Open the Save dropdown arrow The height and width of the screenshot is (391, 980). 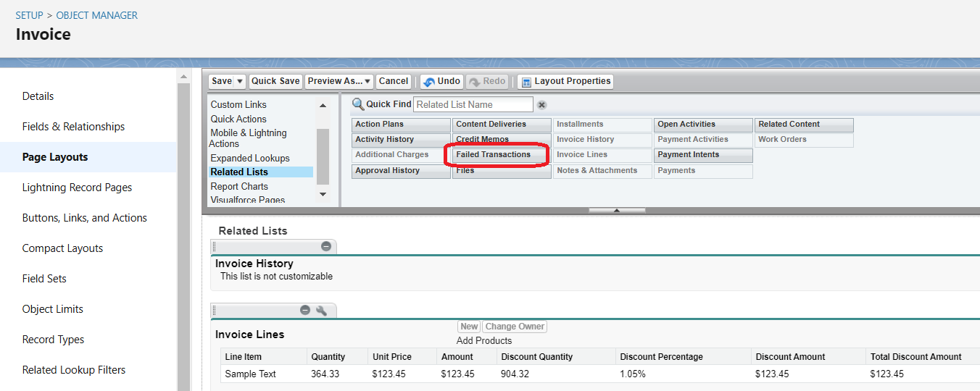[241, 81]
